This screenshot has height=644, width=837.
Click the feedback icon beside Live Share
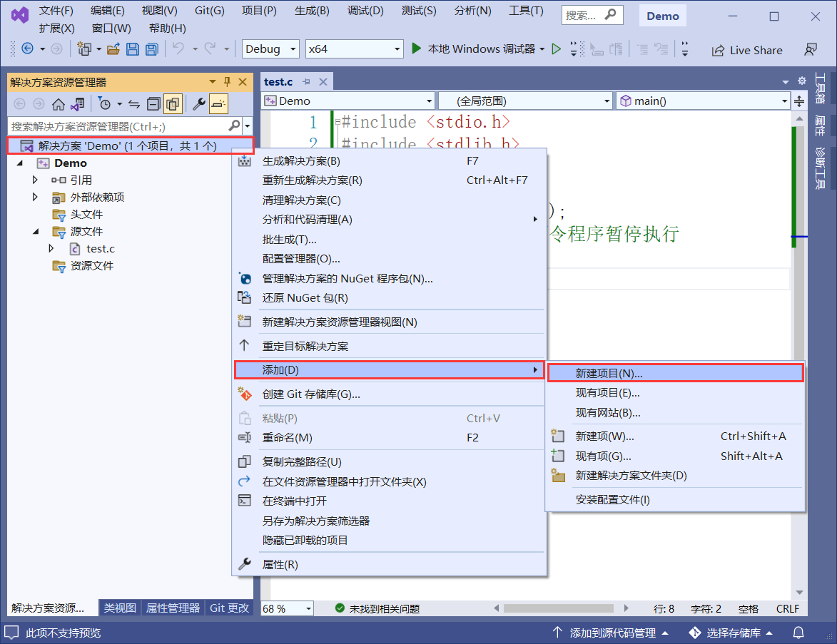pos(810,49)
